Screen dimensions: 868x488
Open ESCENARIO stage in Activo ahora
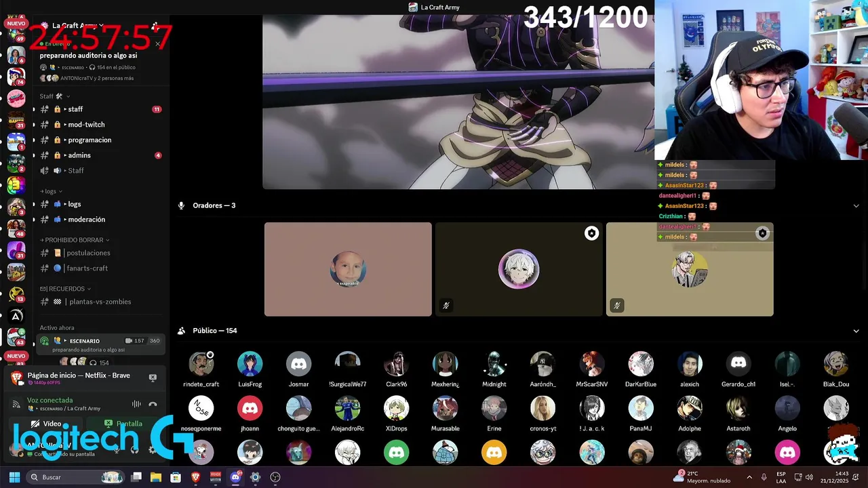100,344
